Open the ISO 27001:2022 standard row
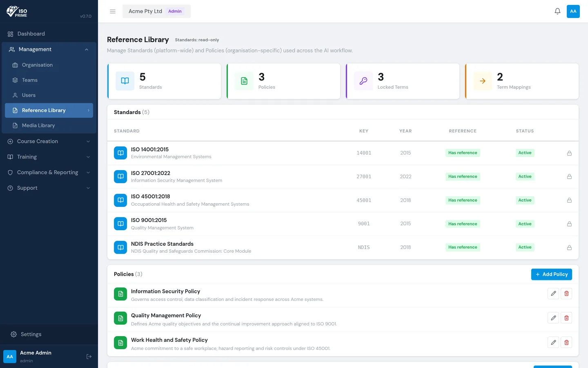This screenshot has height=368, width=588. click(x=343, y=177)
